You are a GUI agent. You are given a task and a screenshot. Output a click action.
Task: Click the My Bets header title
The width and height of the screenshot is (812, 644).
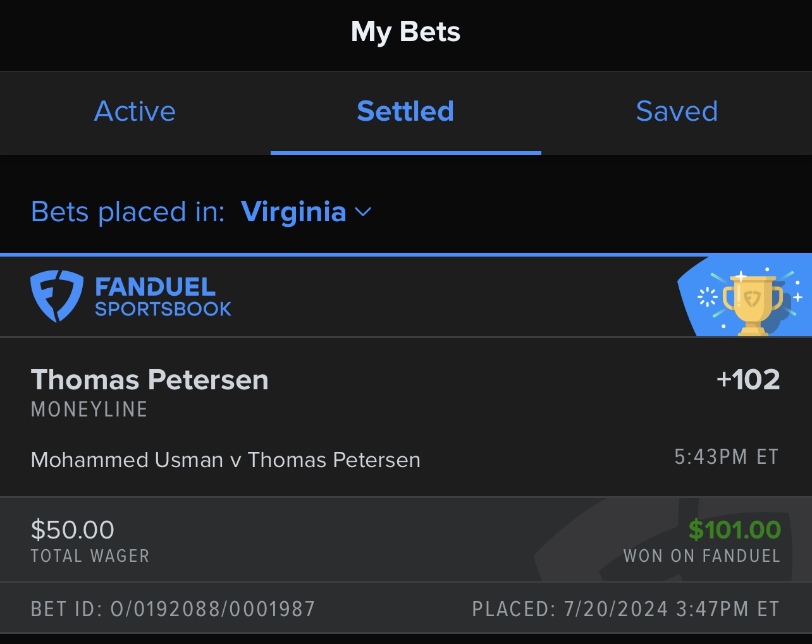[405, 32]
